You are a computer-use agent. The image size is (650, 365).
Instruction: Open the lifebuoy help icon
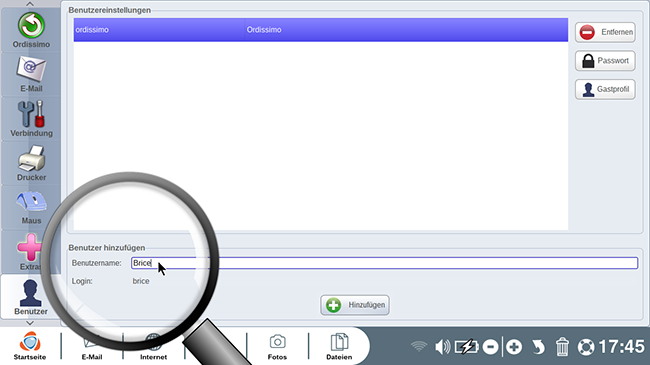[x=586, y=347]
